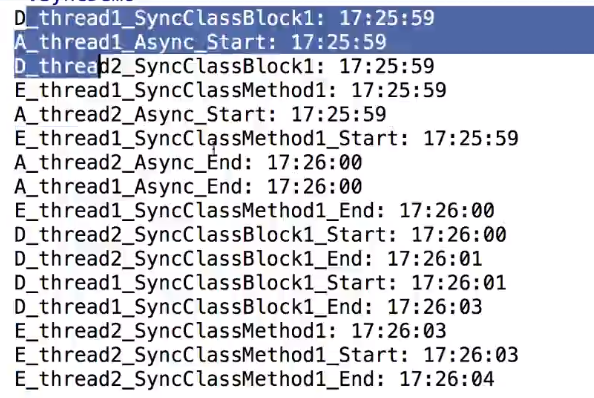
Task: Click the D_thread1_SyncClassBlock1_End: 17:26:03 line
Action: tap(249, 307)
